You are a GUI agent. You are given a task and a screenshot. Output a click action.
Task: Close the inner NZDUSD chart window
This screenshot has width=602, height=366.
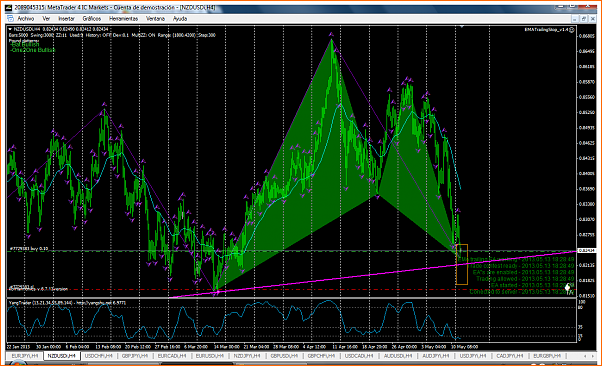point(592,18)
